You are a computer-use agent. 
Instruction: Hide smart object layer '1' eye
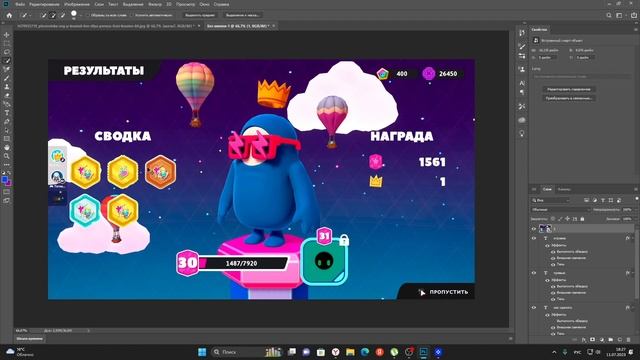click(x=533, y=229)
